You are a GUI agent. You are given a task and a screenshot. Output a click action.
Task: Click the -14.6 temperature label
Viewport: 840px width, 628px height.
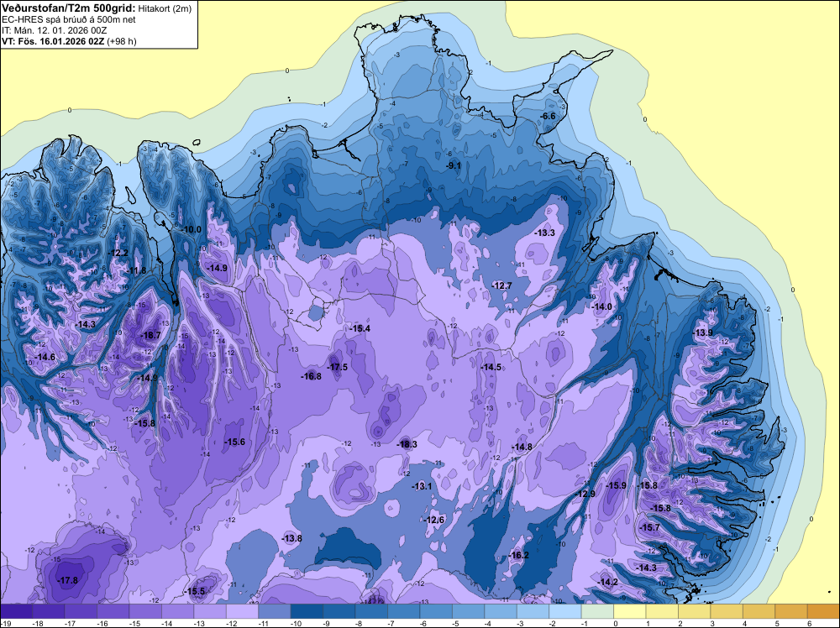point(45,357)
